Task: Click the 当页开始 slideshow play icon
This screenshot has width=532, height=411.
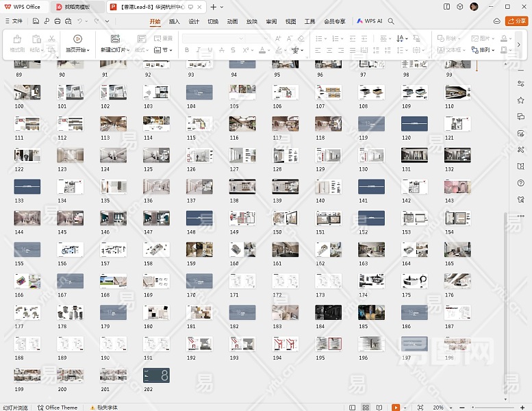Action: pos(77,39)
